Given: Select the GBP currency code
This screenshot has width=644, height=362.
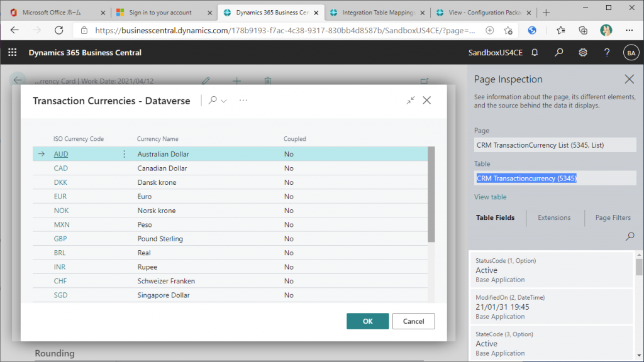Looking at the screenshot, I should [x=60, y=239].
